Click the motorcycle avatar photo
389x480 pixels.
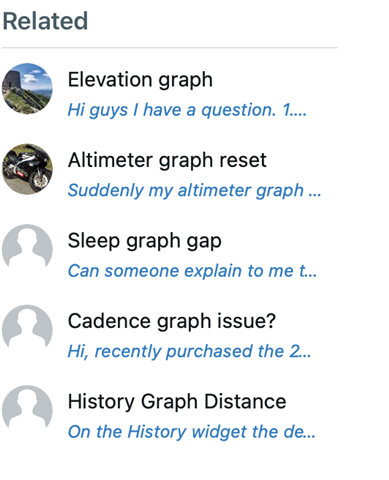coord(27,169)
